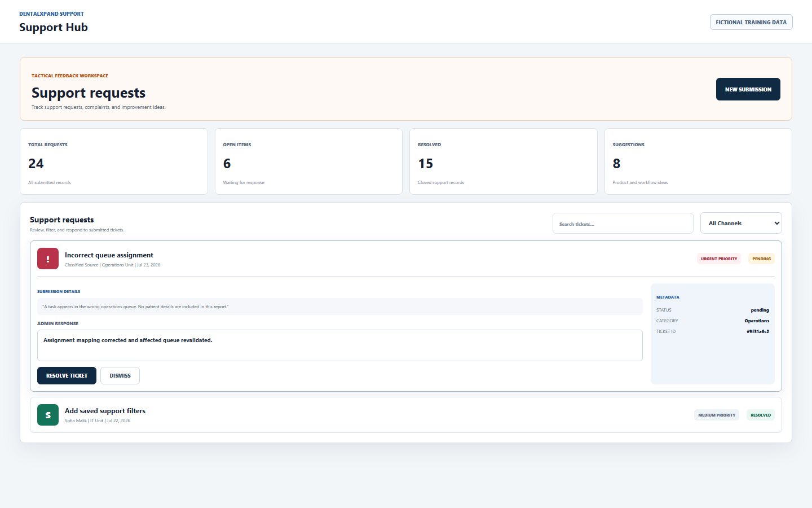The image size is (812, 508).
Task: Click the Tactical Feedback Workspace label
Action: (70, 76)
